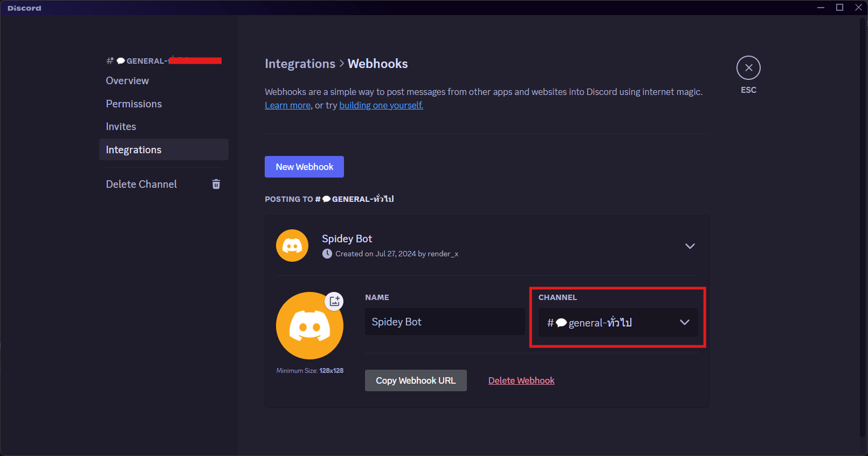Click the small Spidey Bot header avatar
Image resolution: width=868 pixels, height=456 pixels.
pyautogui.click(x=292, y=246)
